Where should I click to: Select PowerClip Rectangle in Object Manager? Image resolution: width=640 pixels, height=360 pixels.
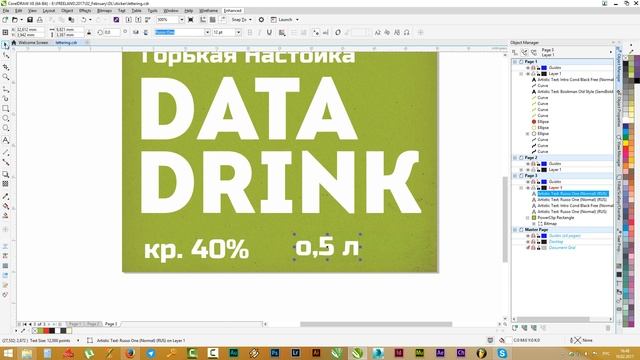556,218
